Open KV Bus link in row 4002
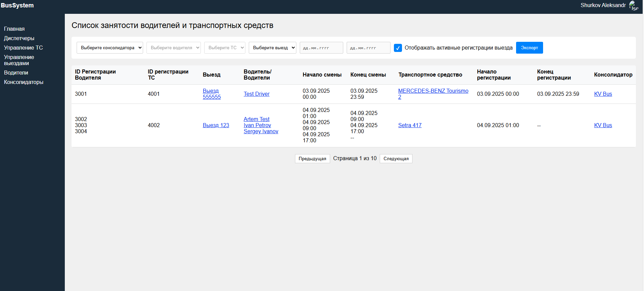Image resolution: width=644 pixels, height=291 pixels. (603, 125)
